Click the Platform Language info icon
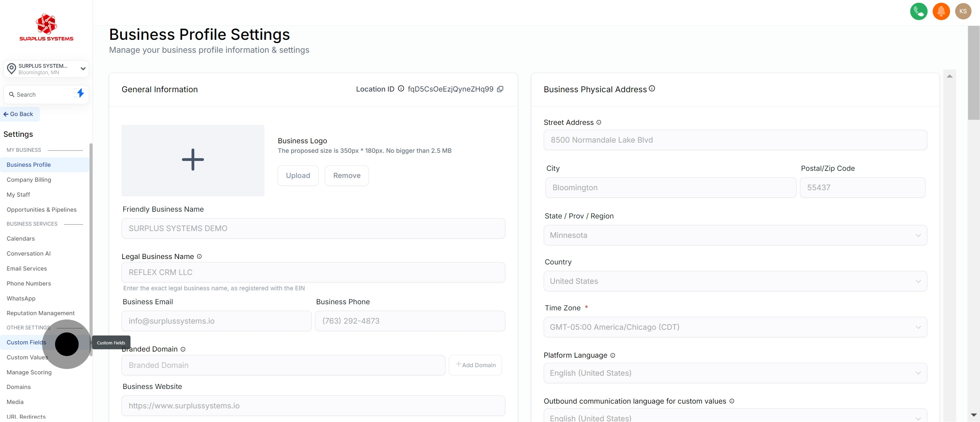980x422 pixels. tap(612, 355)
